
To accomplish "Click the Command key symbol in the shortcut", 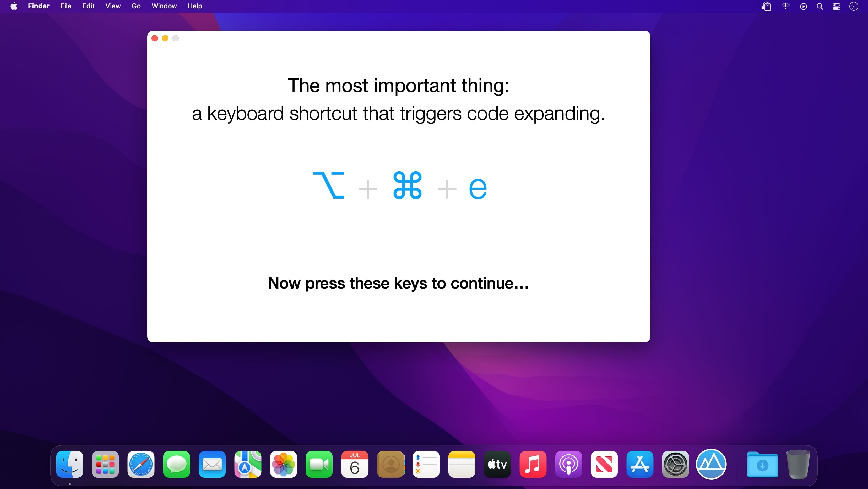I will 407,185.
